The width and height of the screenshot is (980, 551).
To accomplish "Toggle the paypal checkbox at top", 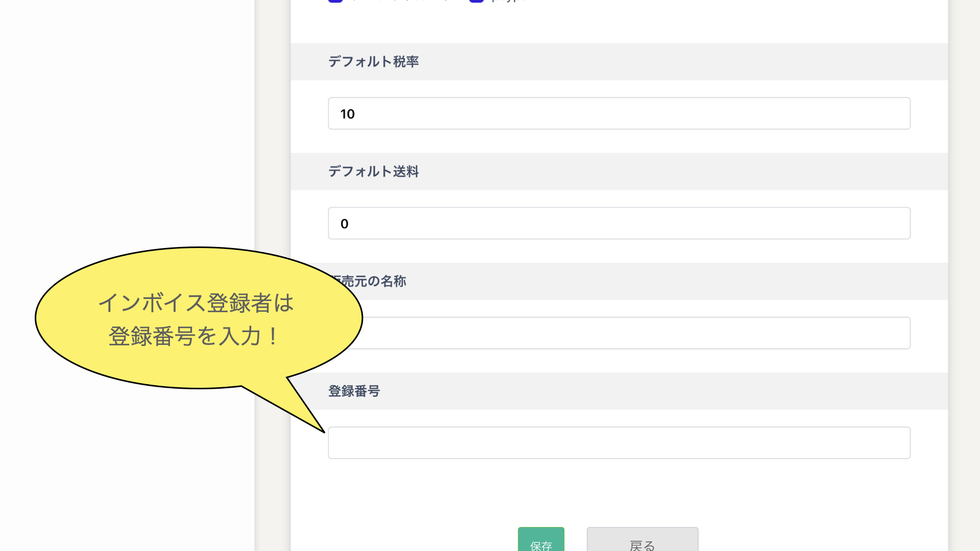I will (476, 1).
